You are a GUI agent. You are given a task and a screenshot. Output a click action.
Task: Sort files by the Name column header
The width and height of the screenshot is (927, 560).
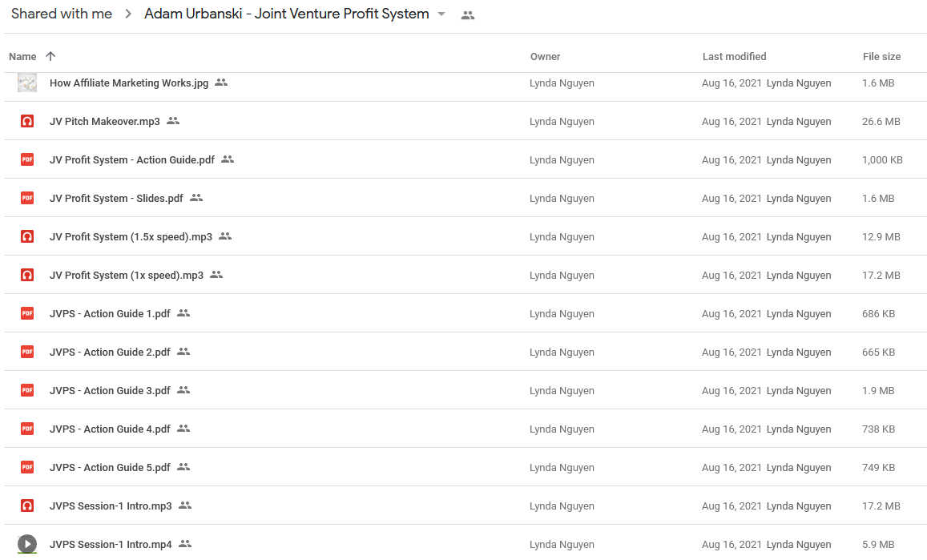point(22,57)
